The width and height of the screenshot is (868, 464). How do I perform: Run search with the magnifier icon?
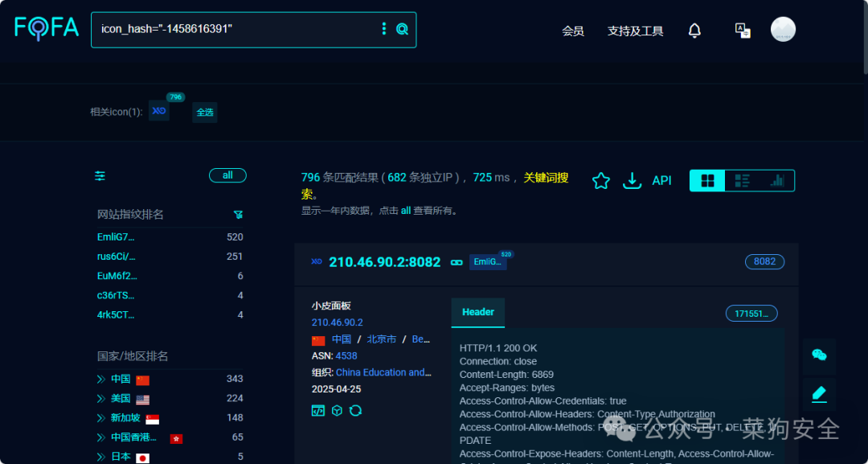403,29
